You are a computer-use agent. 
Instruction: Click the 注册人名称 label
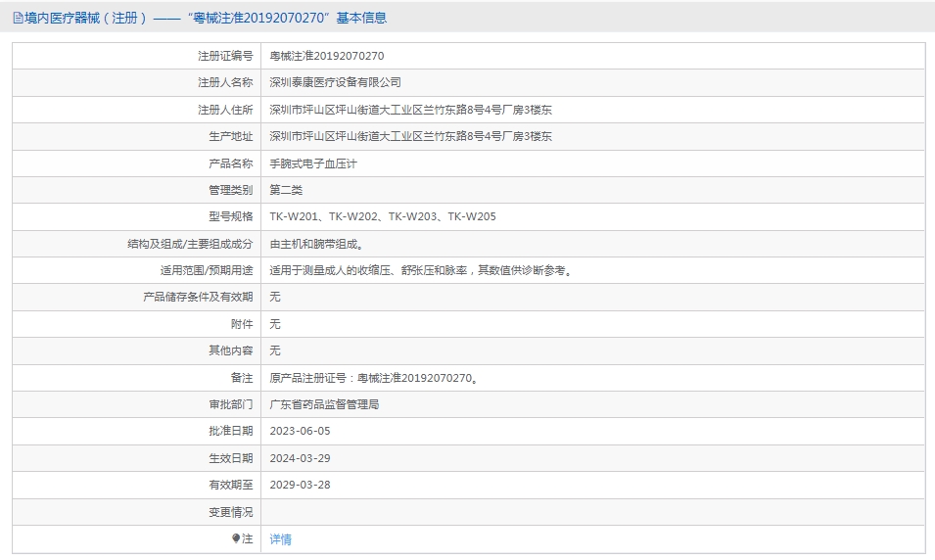[x=225, y=82]
